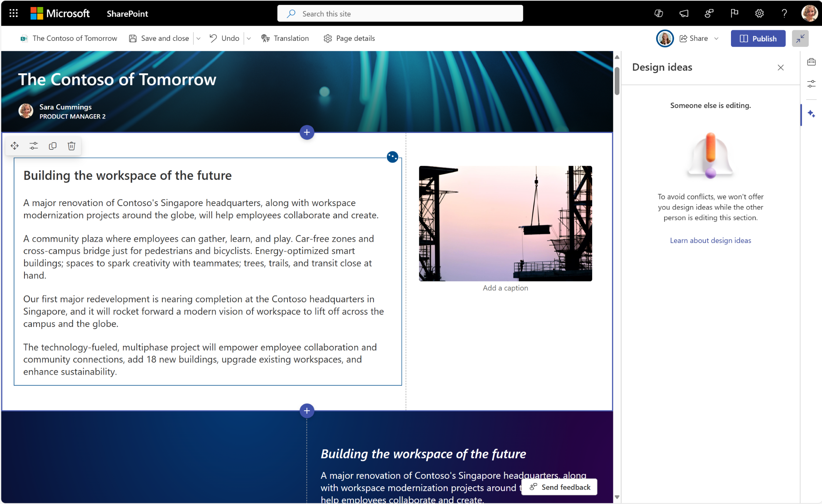Click the delete section icon
Screen dimensions: 822x504
(x=71, y=145)
